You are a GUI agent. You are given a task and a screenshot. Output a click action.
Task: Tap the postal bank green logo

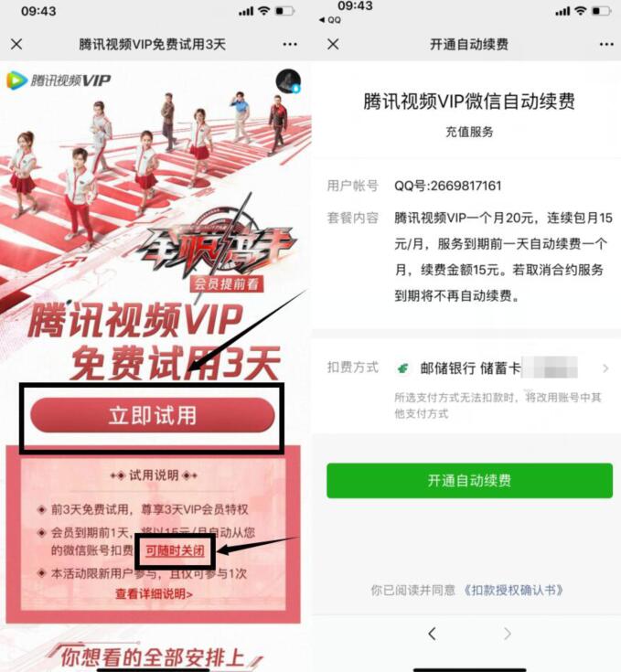(402, 368)
